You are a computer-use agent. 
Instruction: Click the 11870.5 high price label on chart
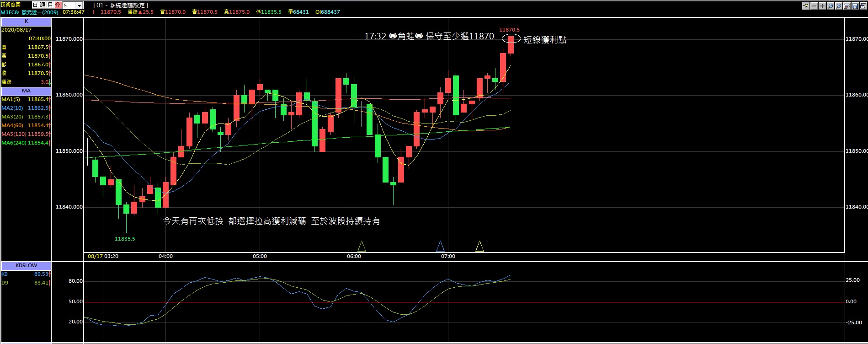click(x=509, y=30)
